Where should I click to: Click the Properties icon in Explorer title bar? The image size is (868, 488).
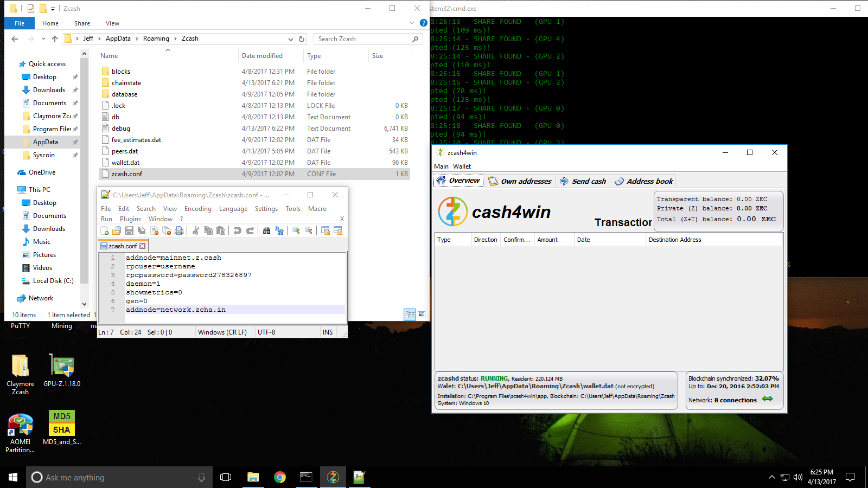point(31,9)
